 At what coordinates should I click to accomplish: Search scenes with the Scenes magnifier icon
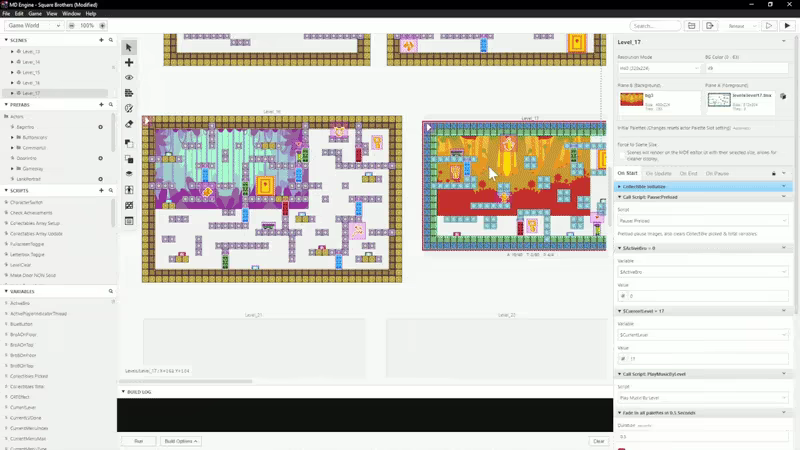[111, 40]
